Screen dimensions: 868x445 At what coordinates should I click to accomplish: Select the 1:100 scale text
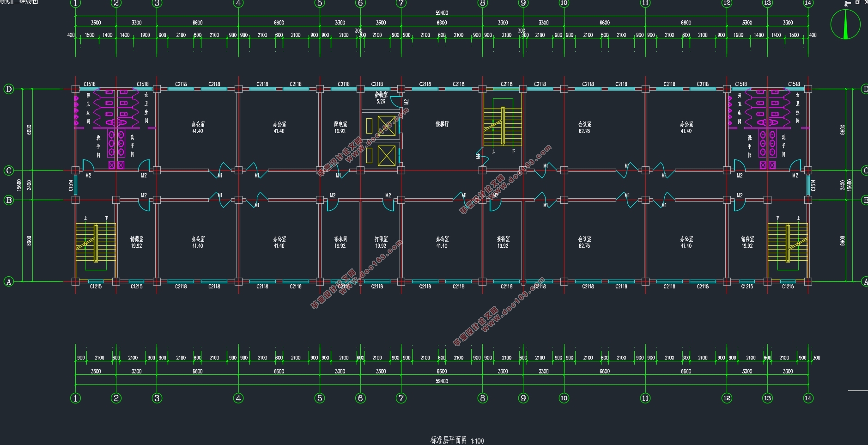(477, 441)
